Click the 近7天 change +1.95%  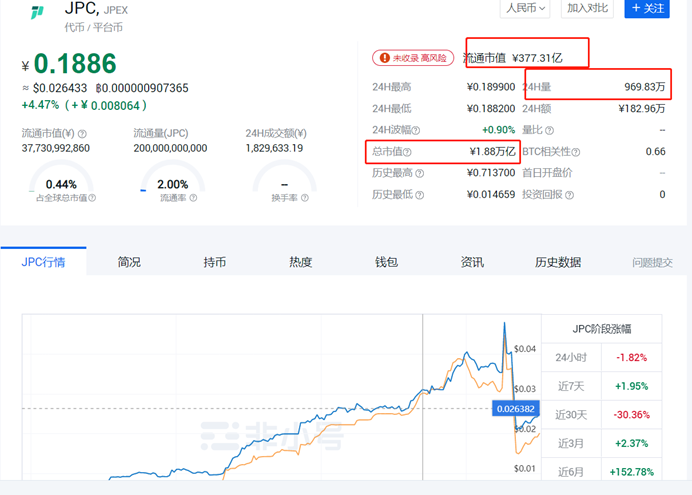click(632, 386)
